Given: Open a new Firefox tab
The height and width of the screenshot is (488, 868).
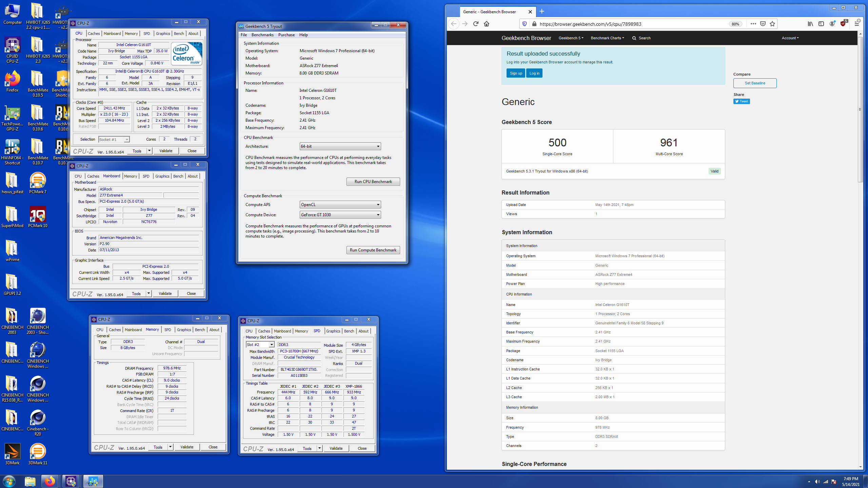Looking at the screenshot, I should click(x=542, y=12).
